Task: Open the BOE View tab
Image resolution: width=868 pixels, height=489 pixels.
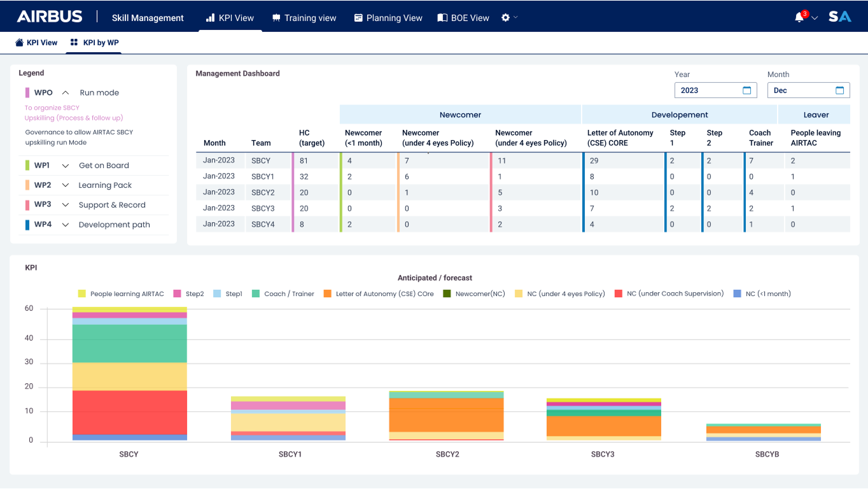Action: tap(463, 18)
